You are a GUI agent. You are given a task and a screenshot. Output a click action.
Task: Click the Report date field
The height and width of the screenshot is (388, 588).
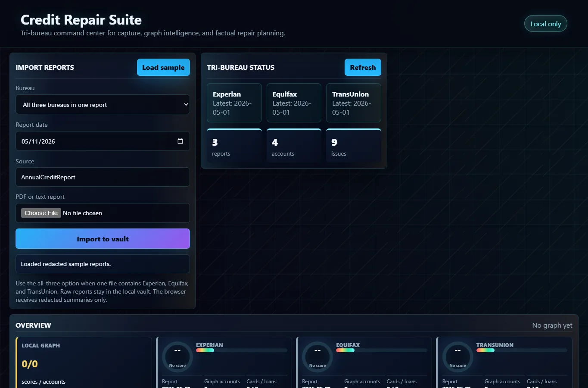(x=103, y=141)
